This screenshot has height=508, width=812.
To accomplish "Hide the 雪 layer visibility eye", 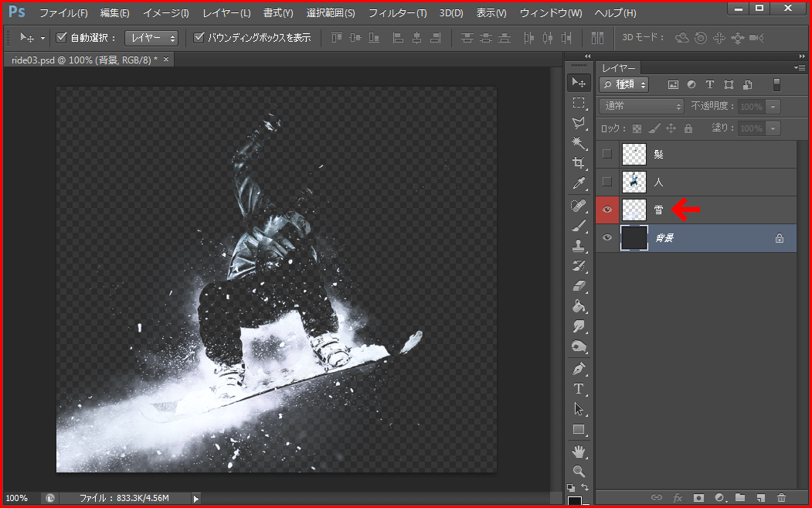I will pyautogui.click(x=607, y=210).
